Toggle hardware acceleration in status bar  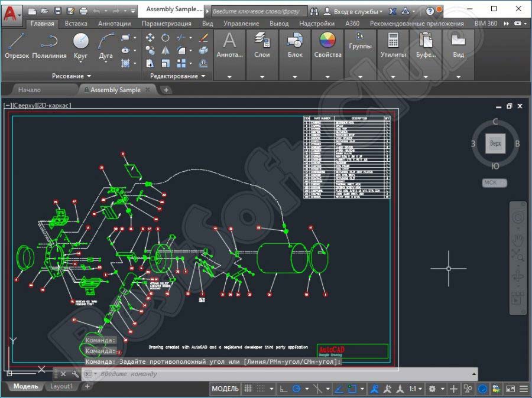pyautogui.click(x=482, y=389)
